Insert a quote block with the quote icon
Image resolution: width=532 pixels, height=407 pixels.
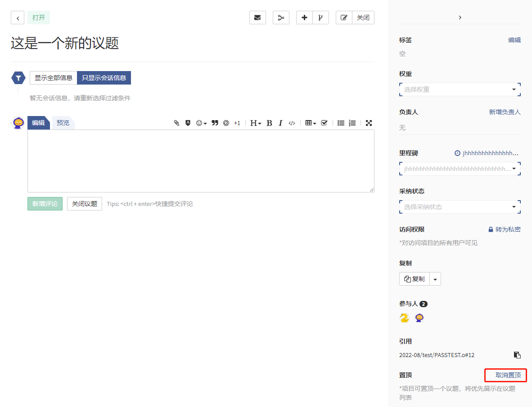215,123
